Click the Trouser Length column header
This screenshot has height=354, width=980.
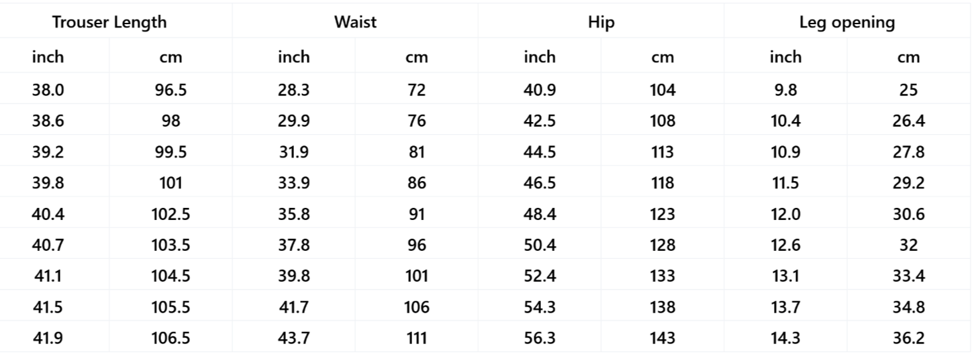click(109, 22)
